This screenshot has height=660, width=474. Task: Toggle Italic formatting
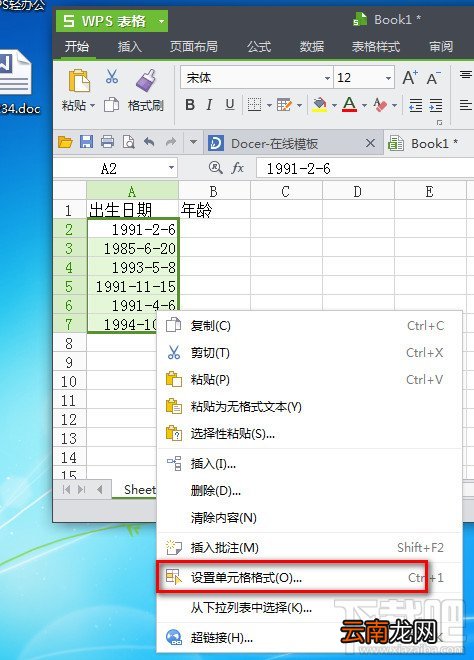coord(209,104)
